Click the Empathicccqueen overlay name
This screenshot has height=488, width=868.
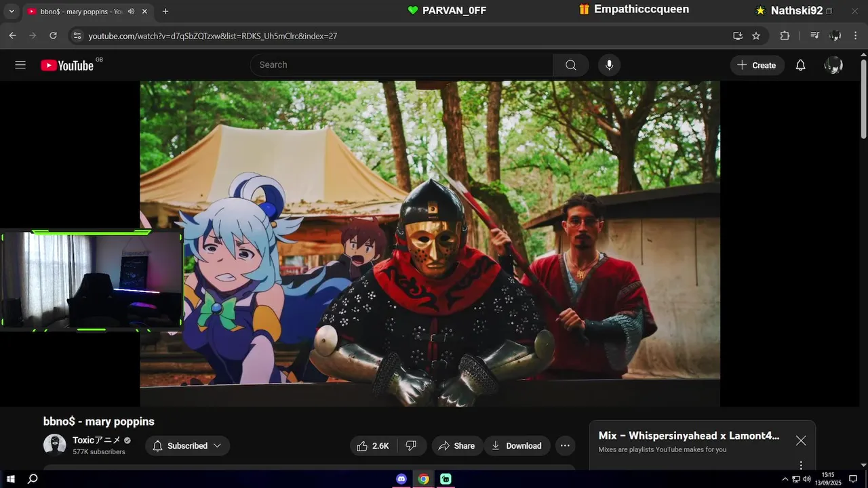pyautogui.click(x=642, y=9)
